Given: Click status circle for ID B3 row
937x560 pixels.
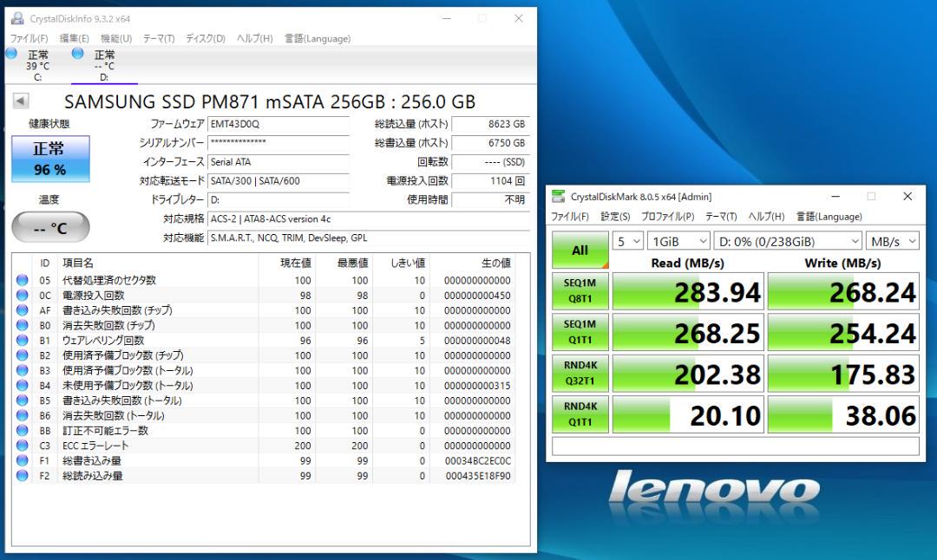Looking at the screenshot, I should pyautogui.click(x=23, y=370).
